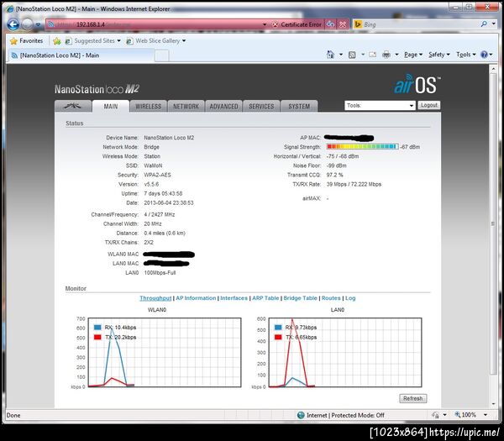Open the Interfaces monitor link
The width and height of the screenshot is (504, 441).
pos(234,298)
